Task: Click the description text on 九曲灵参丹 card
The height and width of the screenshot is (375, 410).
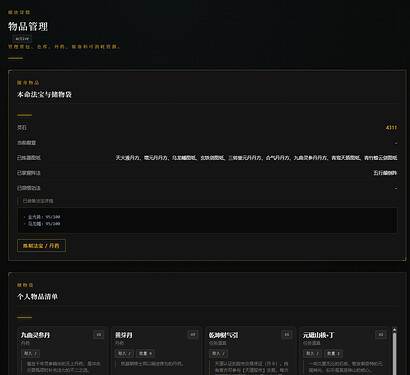Action: [x=63, y=367]
